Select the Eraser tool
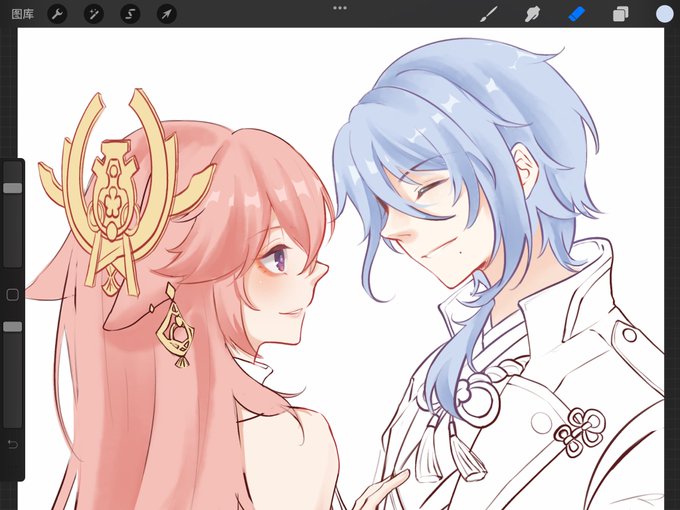 coord(576,14)
